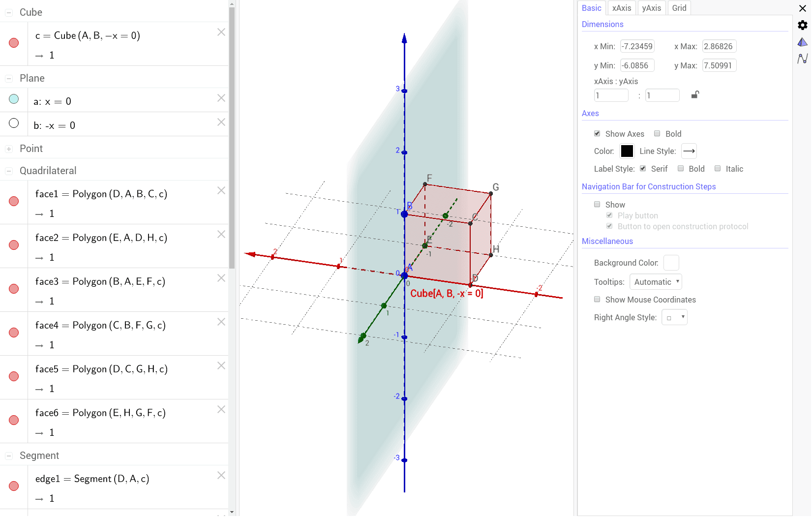Image resolution: width=812 pixels, height=517 pixels.
Task: Enable Show Mouse Coordinates
Action: (x=597, y=299)
